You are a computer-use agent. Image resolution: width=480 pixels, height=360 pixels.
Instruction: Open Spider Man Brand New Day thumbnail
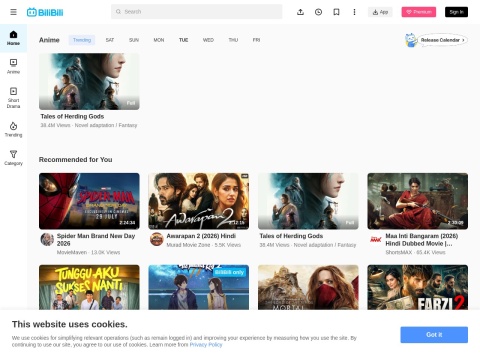point(89,201)
